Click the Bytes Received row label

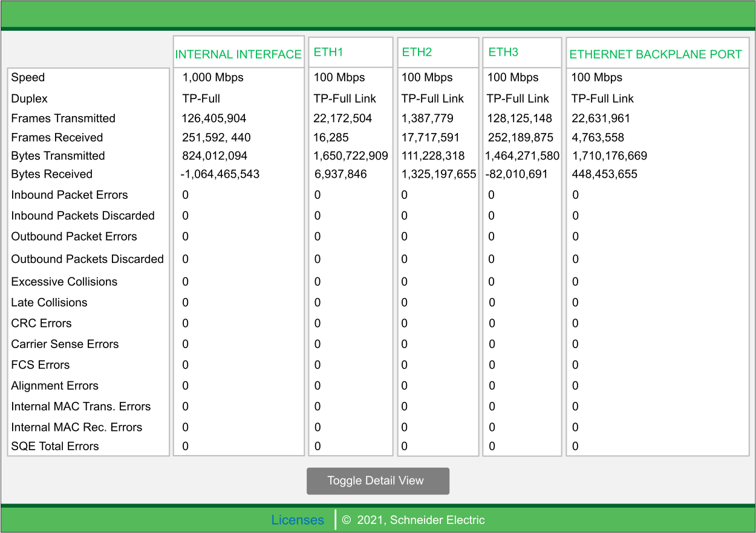click(x=52, y=174)
